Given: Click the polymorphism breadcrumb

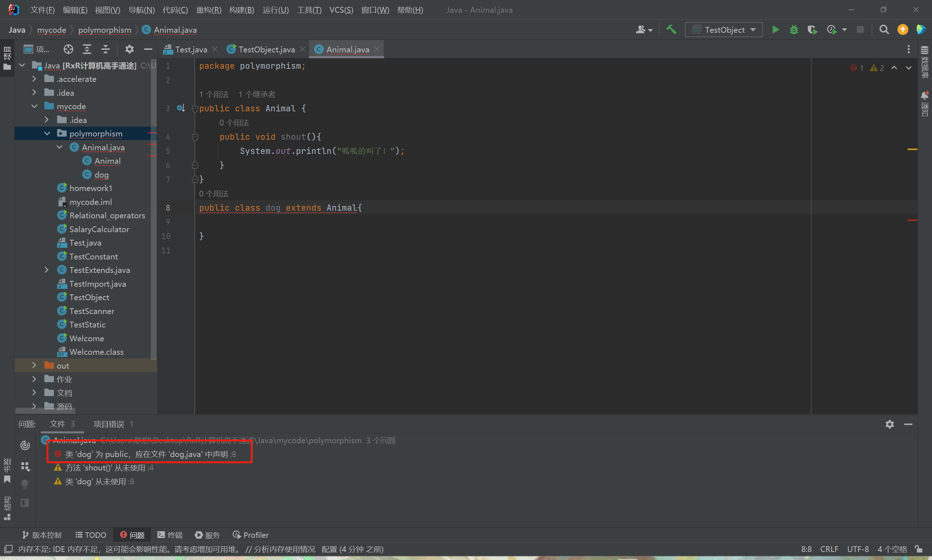Looking at the screenshot, I should [x=104, y=30].
